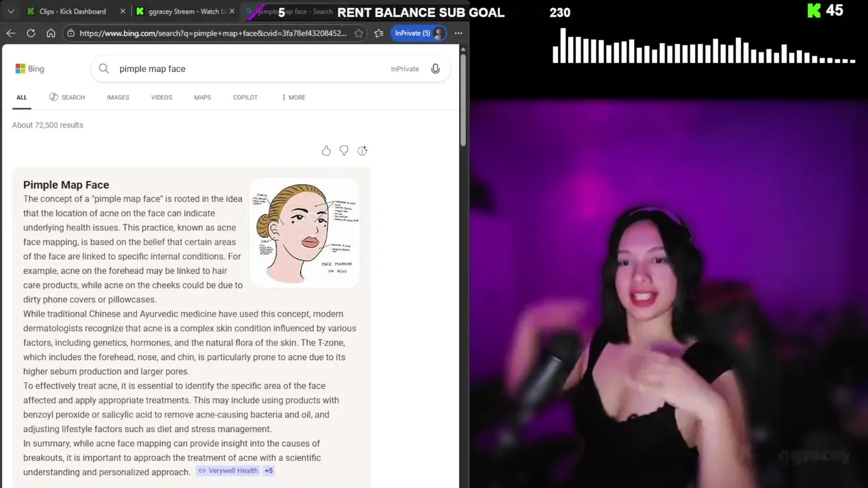Switch to VIDEOS results
Image resolution: width=868 pixels, height=488 pixels.
[x=161, y=98]
